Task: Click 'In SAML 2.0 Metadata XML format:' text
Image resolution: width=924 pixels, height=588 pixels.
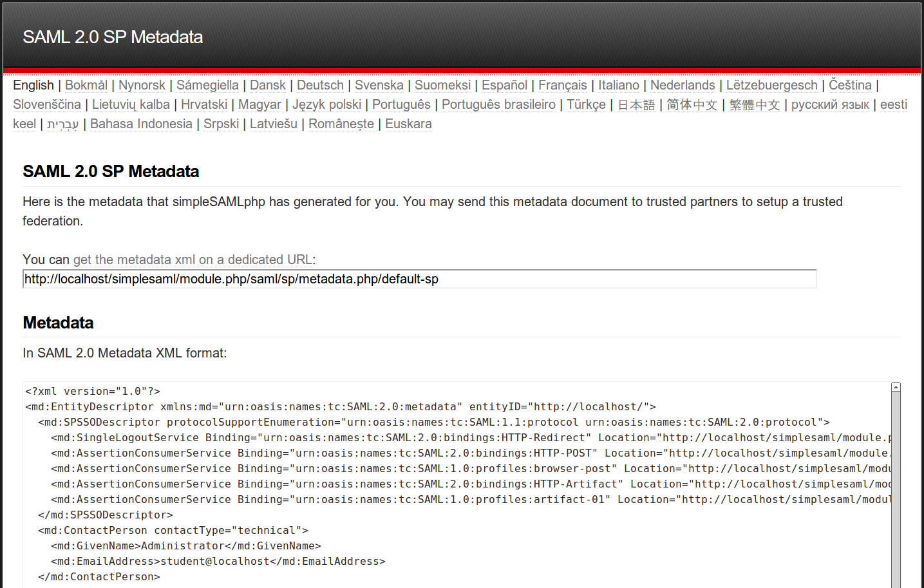Action: coord(125,353)
